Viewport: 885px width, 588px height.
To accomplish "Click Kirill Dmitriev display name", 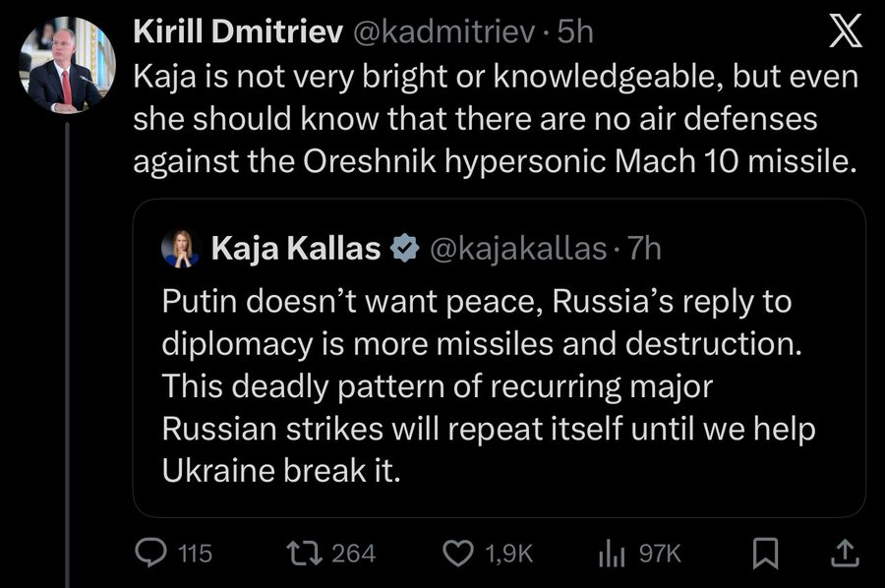I will (x=237, y=32).
